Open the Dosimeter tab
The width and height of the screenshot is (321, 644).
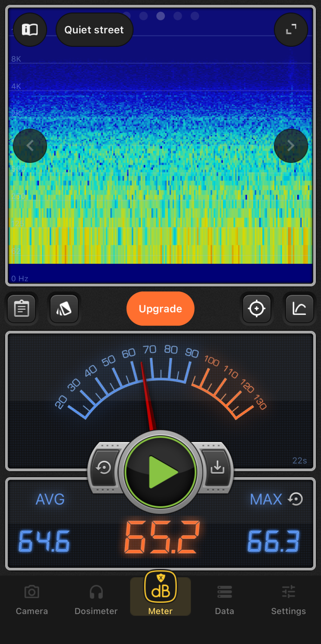click(x=96, y=599)
